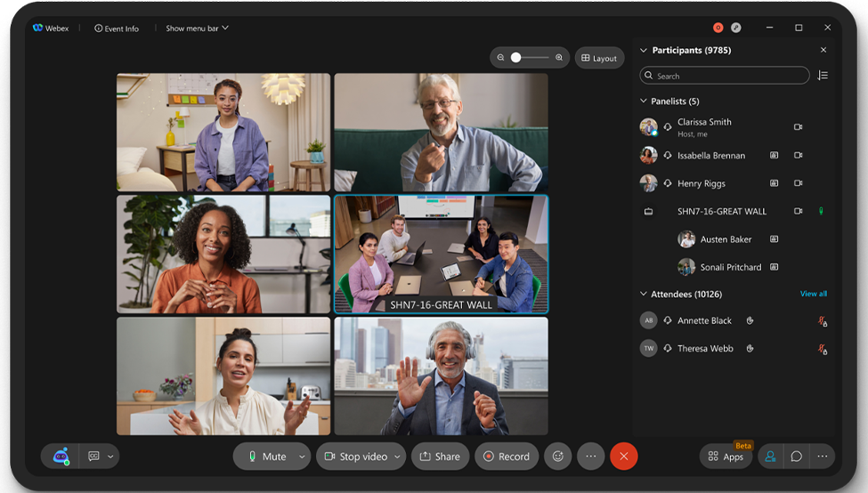Open the Layout button
Viewport: 868px width, 493px height.
point(599,58)
